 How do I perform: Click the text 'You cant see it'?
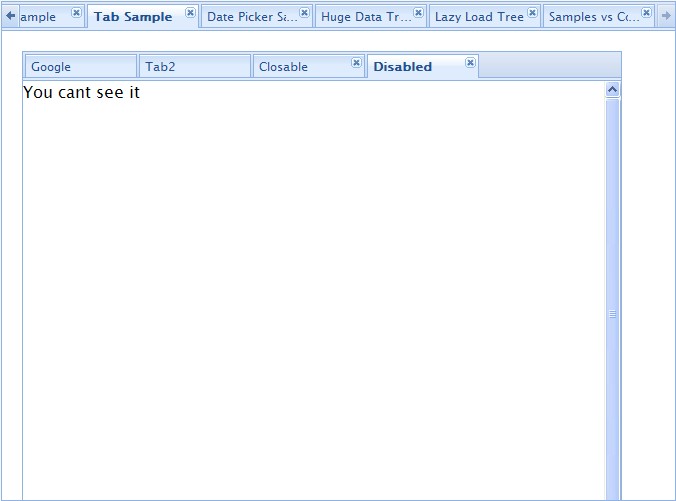tap(81, 92)
